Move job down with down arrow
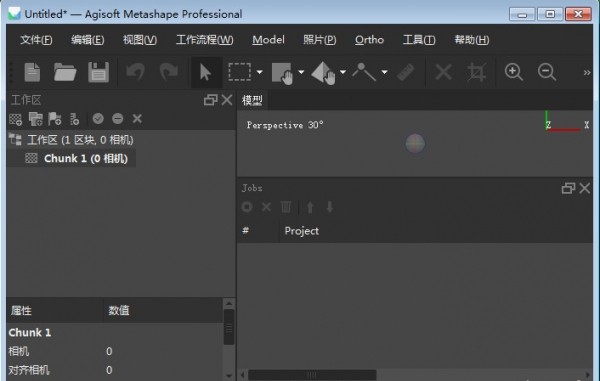600x381 pixels. 329,207
